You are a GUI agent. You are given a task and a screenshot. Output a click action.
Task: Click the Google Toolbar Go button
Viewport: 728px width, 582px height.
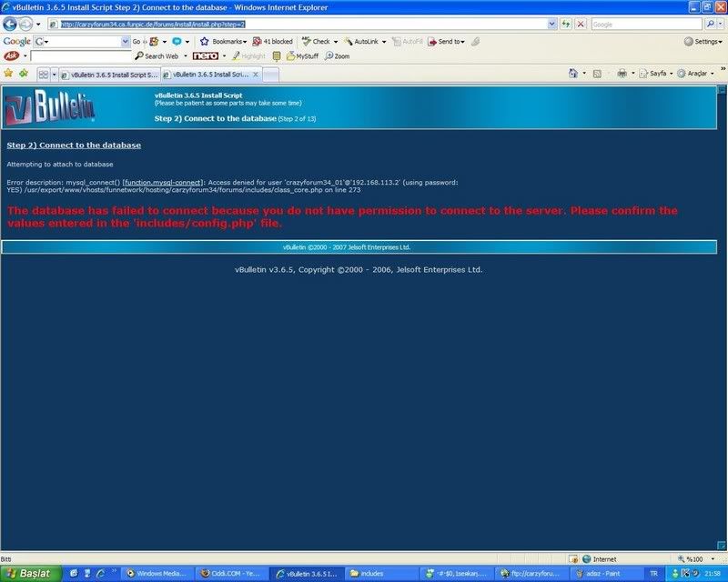coord(136,41)
